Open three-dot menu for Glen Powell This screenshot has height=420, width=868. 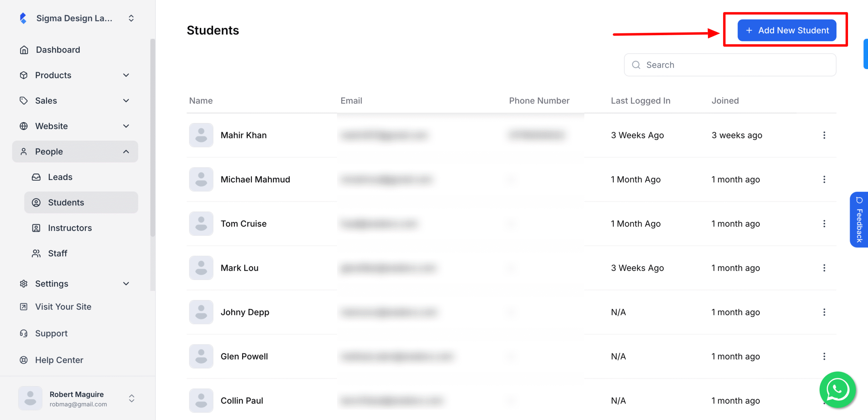824,356
